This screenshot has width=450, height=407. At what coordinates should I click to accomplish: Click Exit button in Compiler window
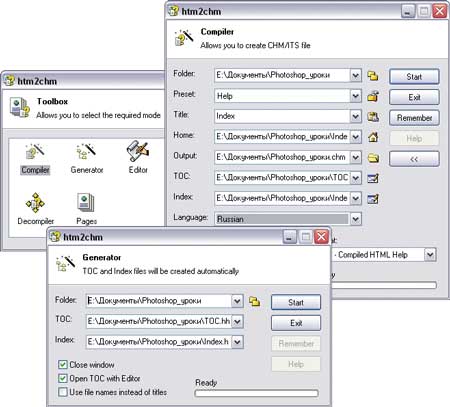[414, 97]
